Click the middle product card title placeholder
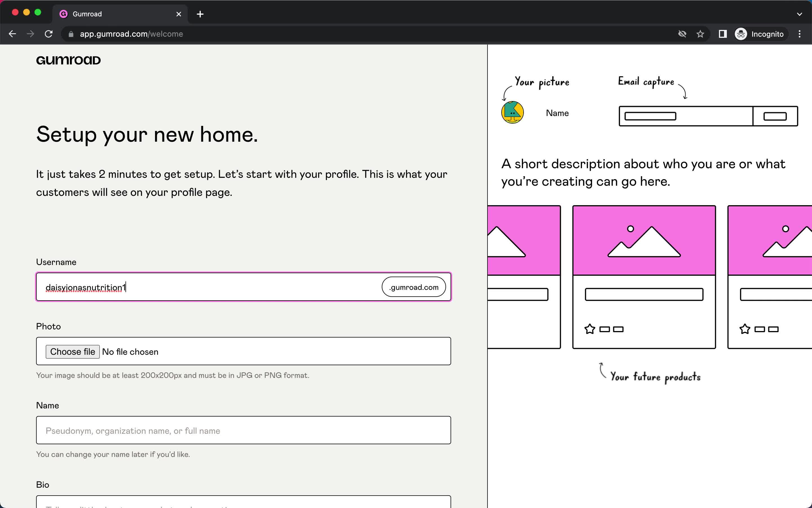Image resolution: width=812 pixels, height=508 pixels. click(x=644, y=294)
